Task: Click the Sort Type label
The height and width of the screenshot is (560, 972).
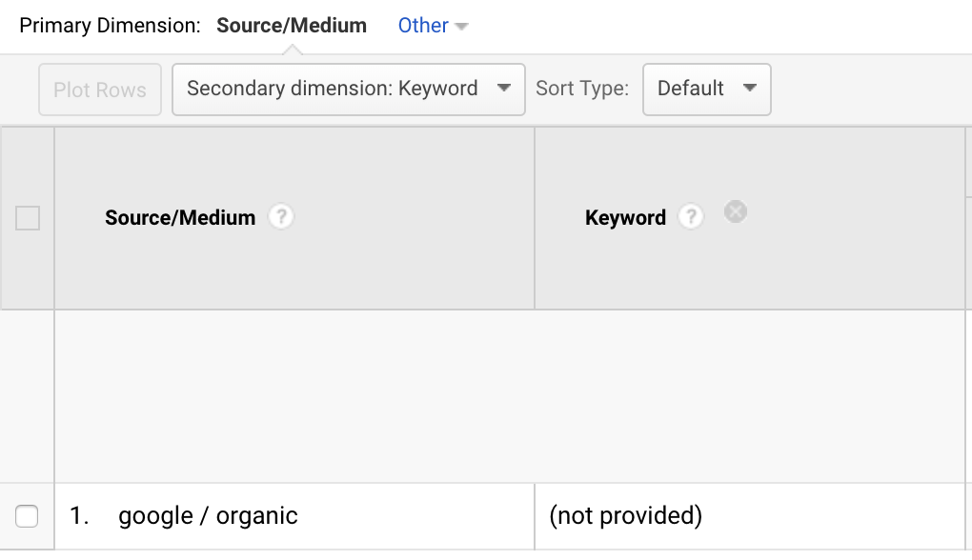Action: point(582,89)
